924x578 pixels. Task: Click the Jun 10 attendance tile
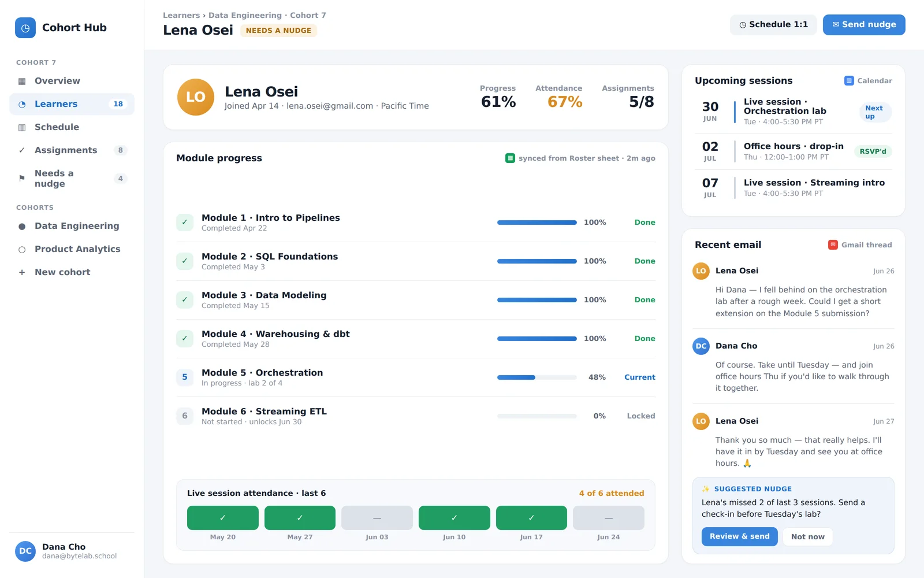(454, 518)
